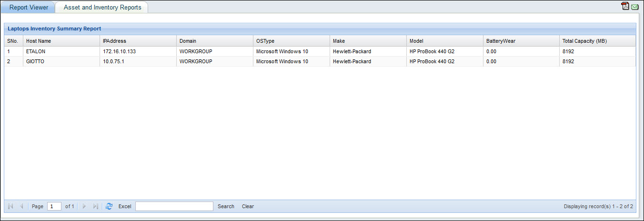This screenshot has width=644, height=221.
Task: Click the email report envelope icon
Action: [634, 7]
